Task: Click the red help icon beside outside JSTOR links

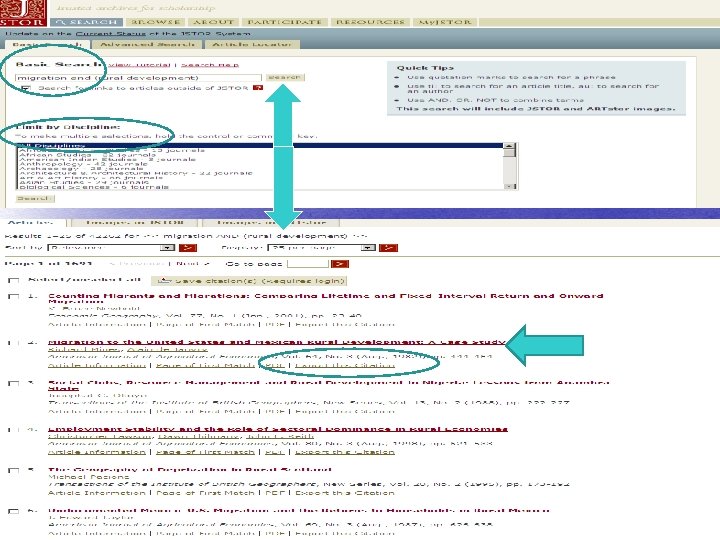Action: tap(258, 87)
